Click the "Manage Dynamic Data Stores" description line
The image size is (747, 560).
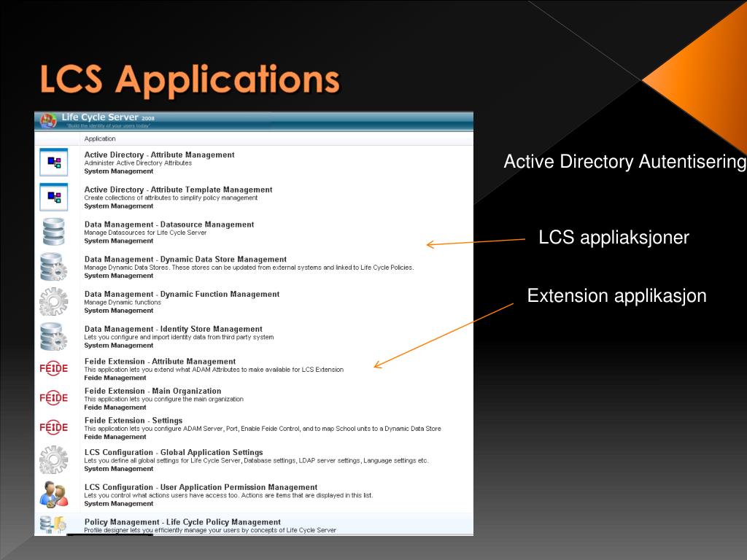(249, 267)
